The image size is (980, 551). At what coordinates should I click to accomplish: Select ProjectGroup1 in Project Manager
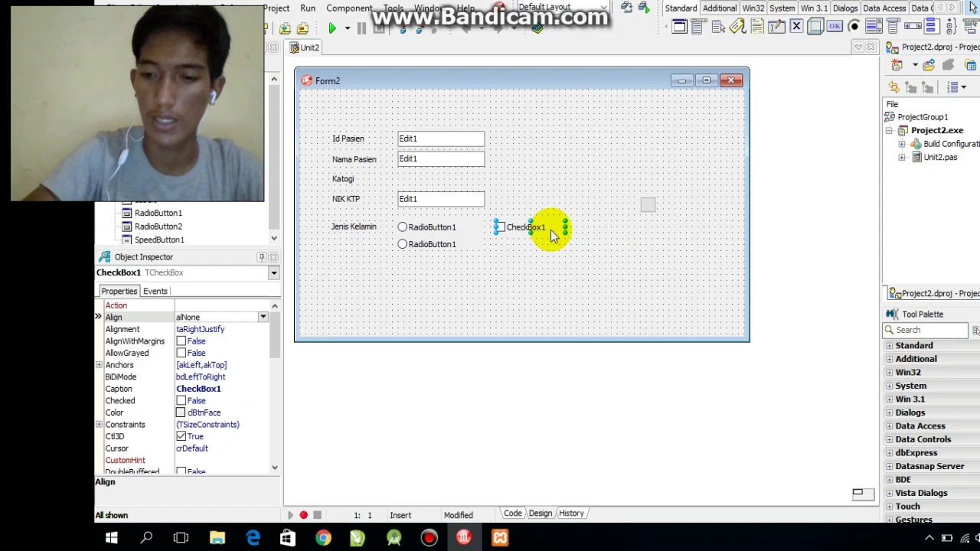point(923,117)
